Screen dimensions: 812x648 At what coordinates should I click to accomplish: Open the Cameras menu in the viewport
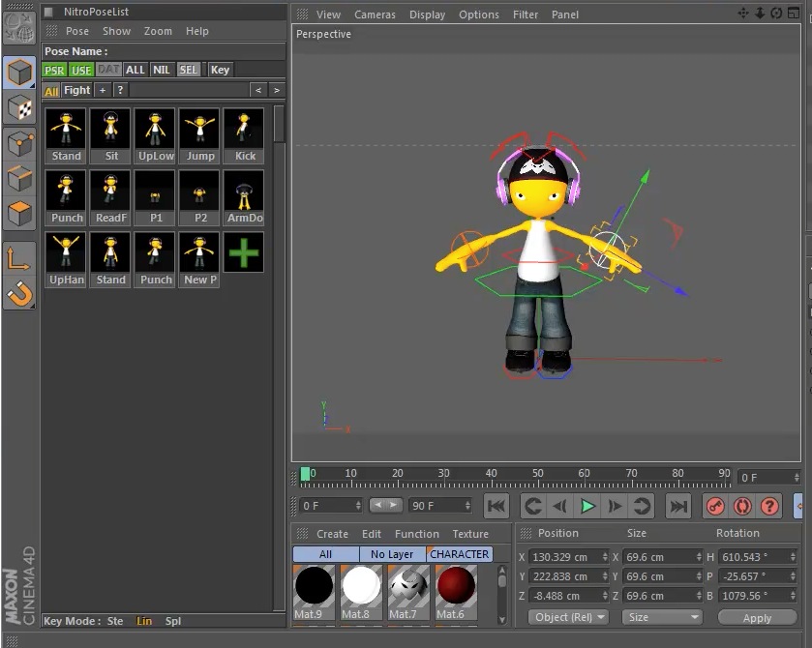coord(375,14)
